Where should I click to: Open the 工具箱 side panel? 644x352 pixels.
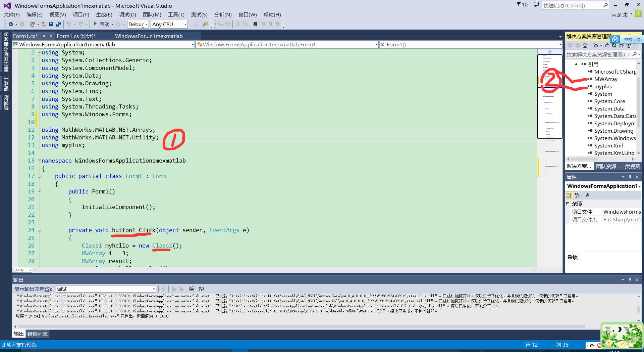6,83
